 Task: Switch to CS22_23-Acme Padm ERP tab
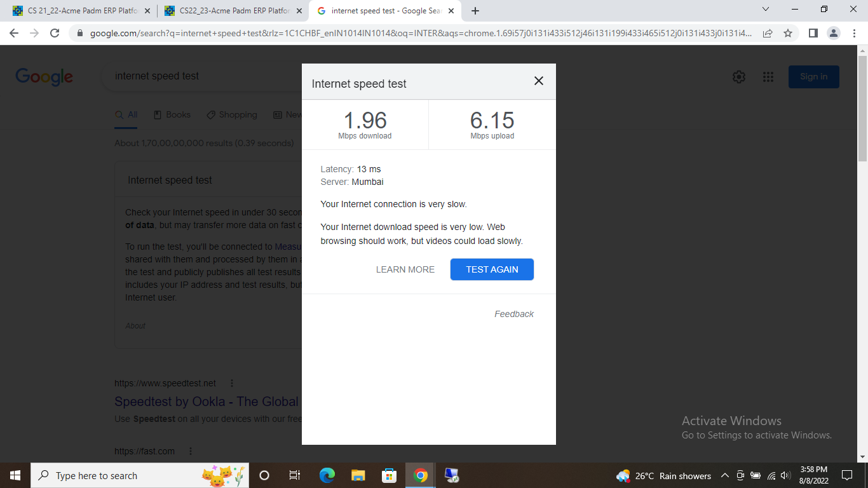pos(233,11)
